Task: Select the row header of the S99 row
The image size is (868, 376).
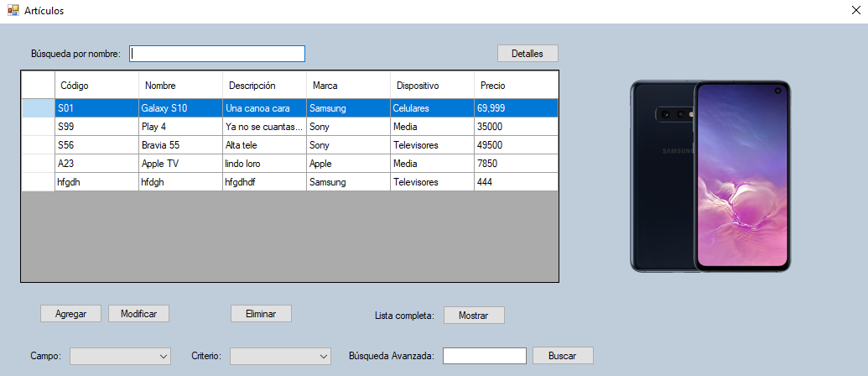Action: [x=39, y=126]
